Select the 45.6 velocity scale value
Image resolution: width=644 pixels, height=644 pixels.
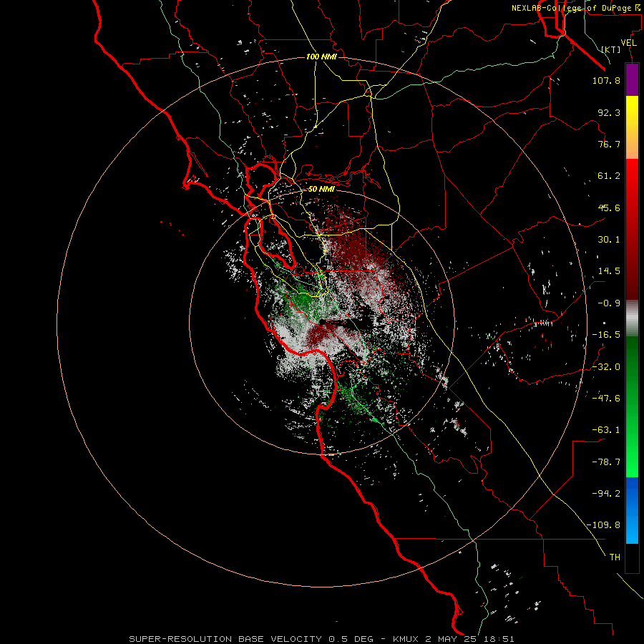609,208
